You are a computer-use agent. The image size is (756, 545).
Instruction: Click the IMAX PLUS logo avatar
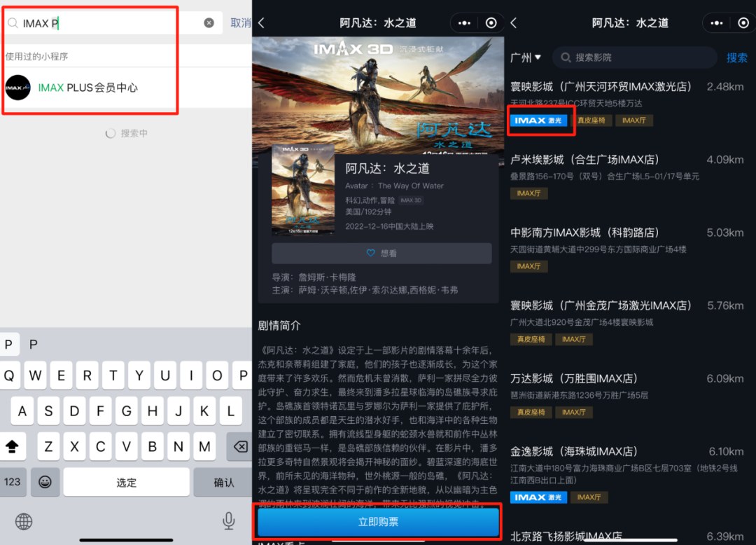(x=17, y=88)
